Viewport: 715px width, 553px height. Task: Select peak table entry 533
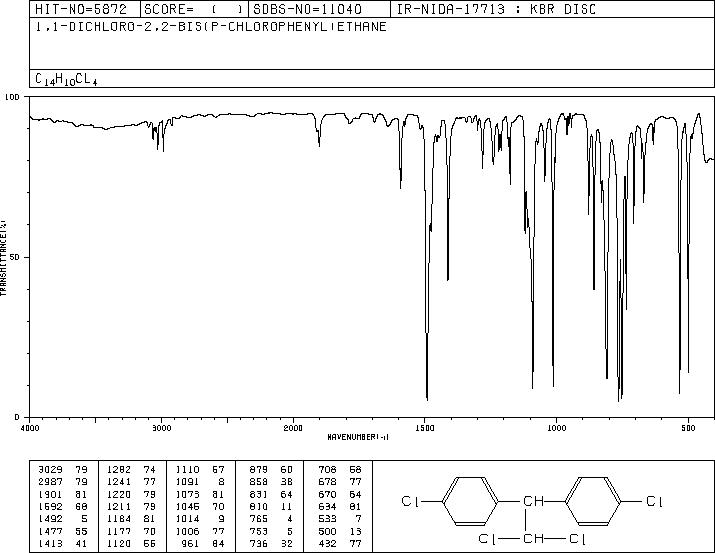327,519
